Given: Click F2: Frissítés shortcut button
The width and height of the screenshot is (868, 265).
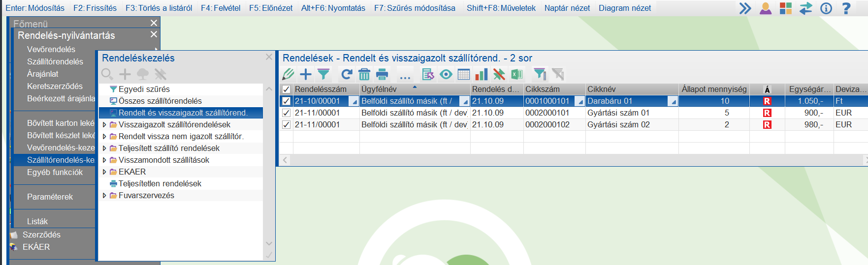Looking at the screenshot, I should [95, 8].
